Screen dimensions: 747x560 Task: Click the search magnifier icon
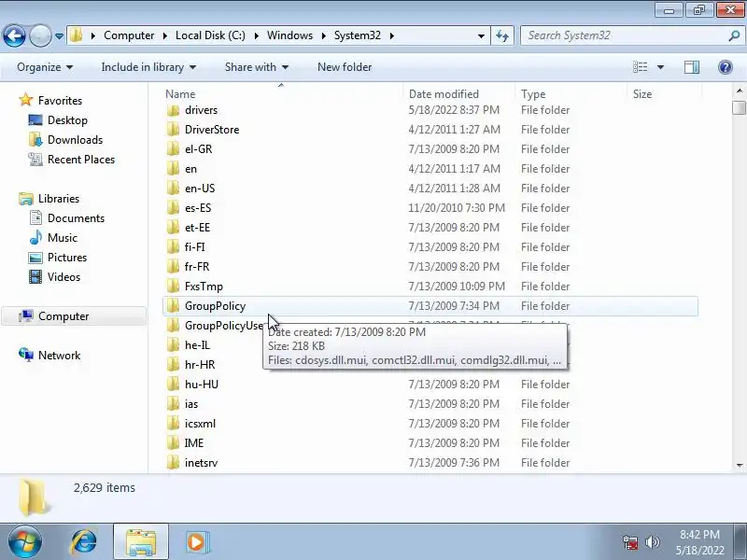(x=734, y=35)
